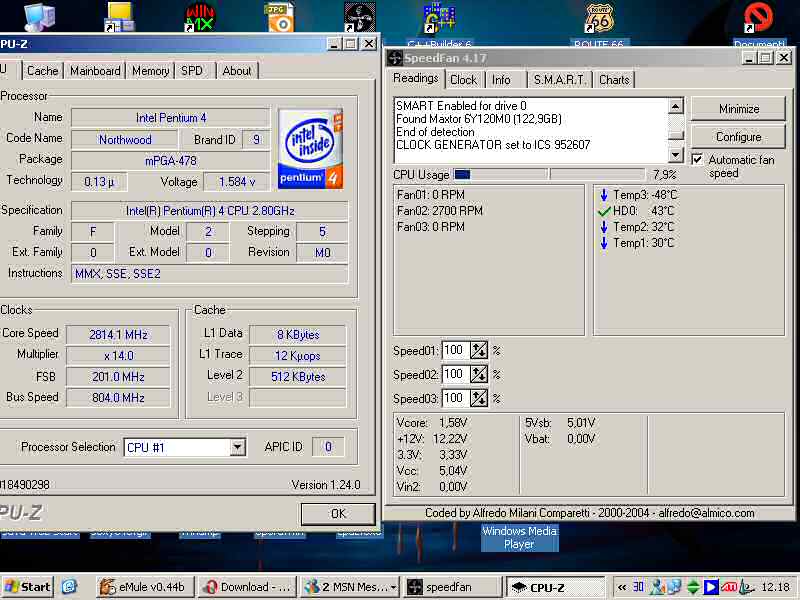Open the MSN Messenger tray icon
This screenshot has width=800, height=600.
[657, 587]
